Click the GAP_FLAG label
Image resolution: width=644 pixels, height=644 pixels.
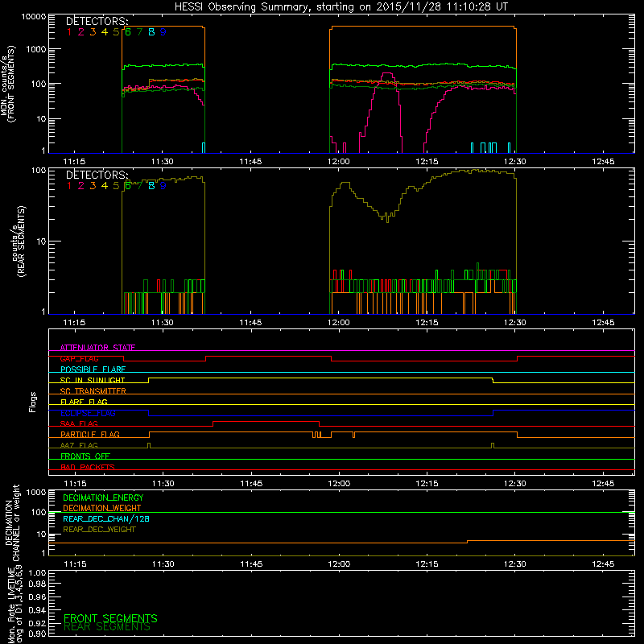pos(79,358)
